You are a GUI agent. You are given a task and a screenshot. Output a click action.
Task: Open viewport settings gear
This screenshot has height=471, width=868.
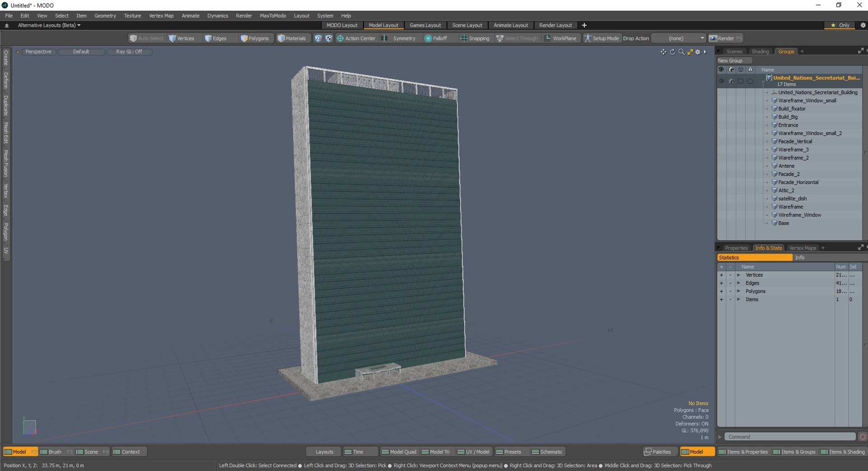698,52
